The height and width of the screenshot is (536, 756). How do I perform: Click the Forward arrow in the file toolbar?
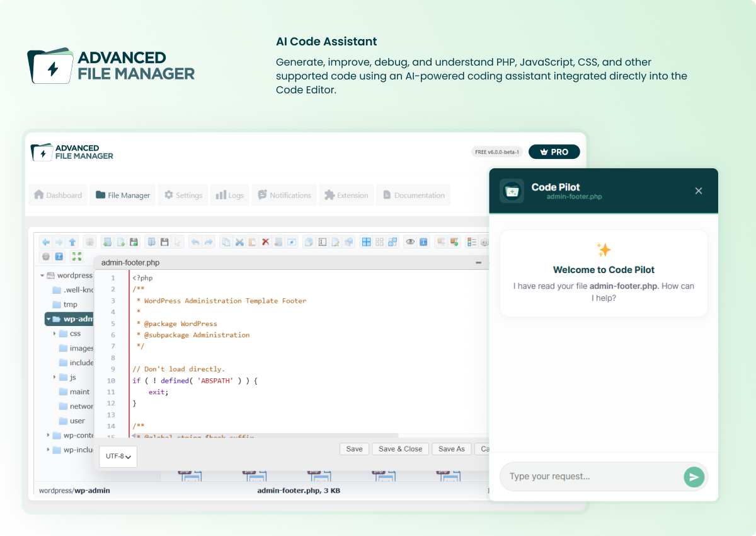pyautogui.click(x=59, y=242)
